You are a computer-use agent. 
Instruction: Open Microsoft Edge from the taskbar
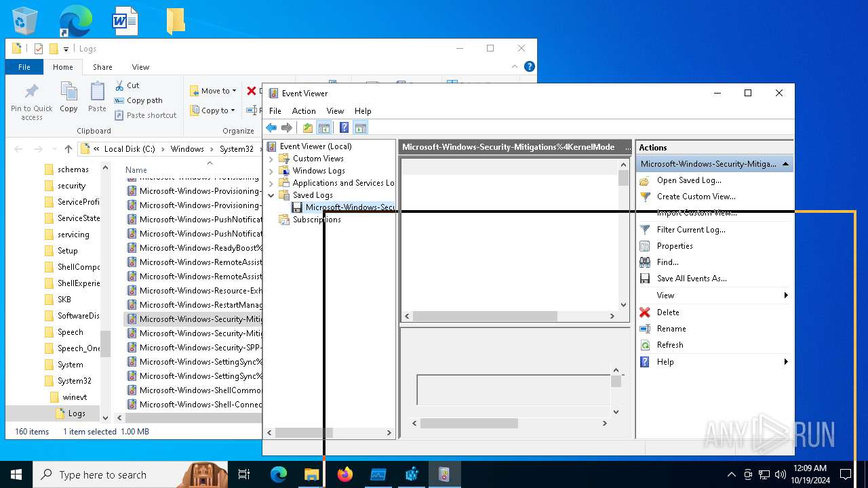tap(279, 474)
